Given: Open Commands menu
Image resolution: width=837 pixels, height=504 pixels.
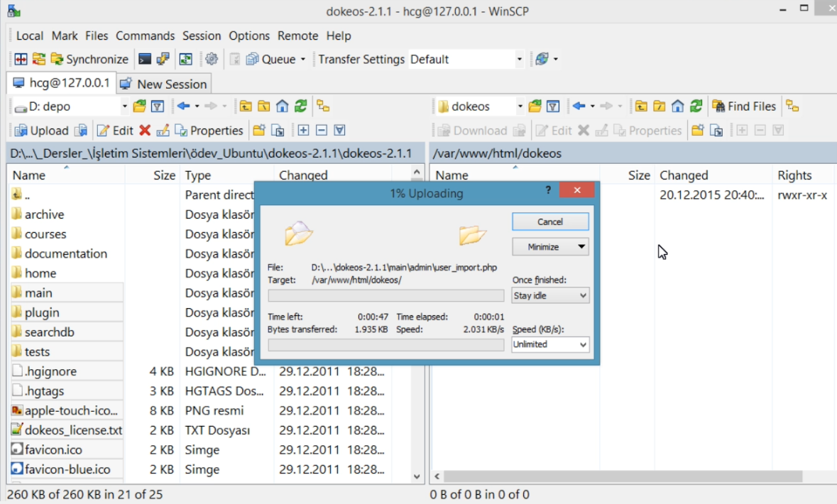Looking at the screenshot, I should click(146, 35).
